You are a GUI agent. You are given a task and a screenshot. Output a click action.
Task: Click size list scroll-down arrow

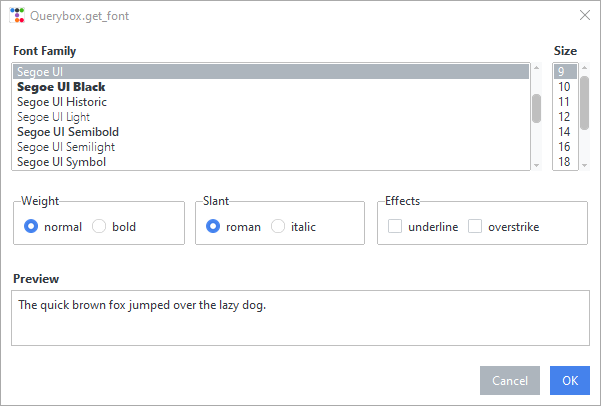(585, 165)
